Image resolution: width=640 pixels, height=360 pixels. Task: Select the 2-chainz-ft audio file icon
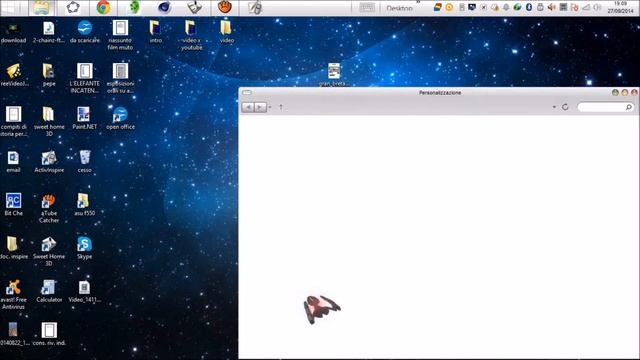(x=49, y=33)
